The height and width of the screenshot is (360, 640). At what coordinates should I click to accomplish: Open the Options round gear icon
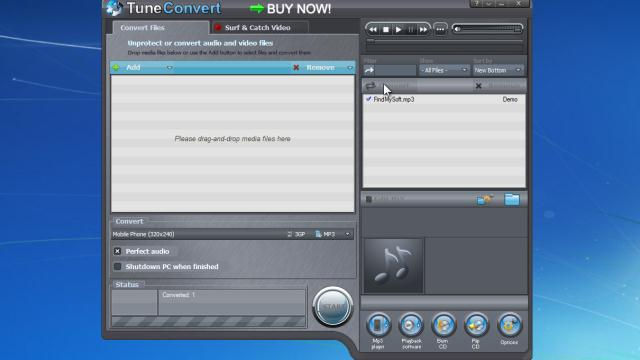(x=509, y=325)
